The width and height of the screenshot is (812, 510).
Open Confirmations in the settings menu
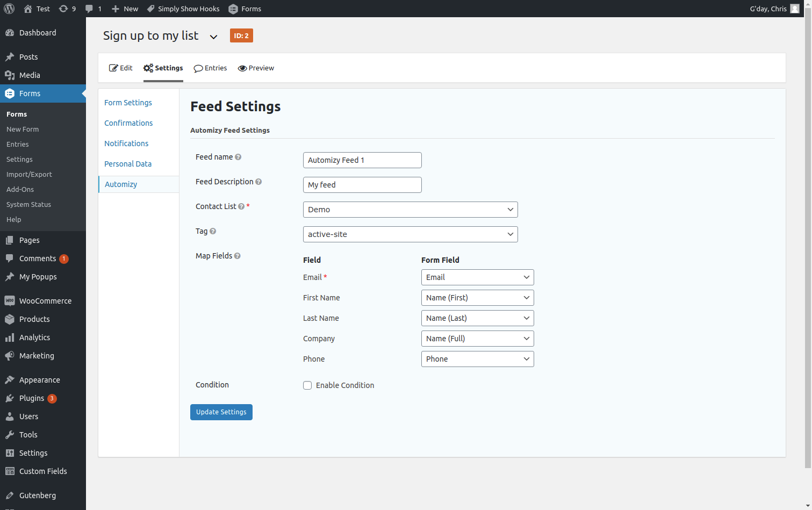point(128,123)
